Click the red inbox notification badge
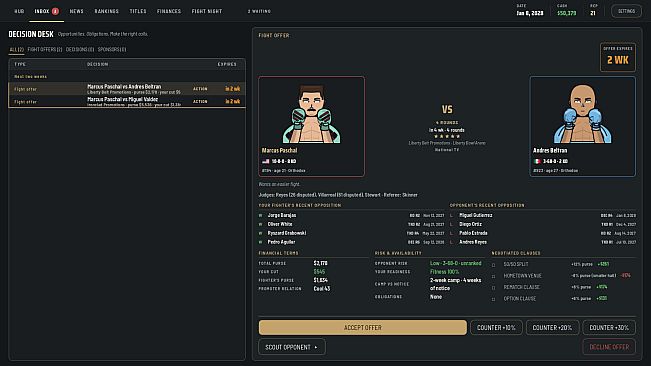The image size is (651, 366). pyautogui.click(x=55, y=11)
